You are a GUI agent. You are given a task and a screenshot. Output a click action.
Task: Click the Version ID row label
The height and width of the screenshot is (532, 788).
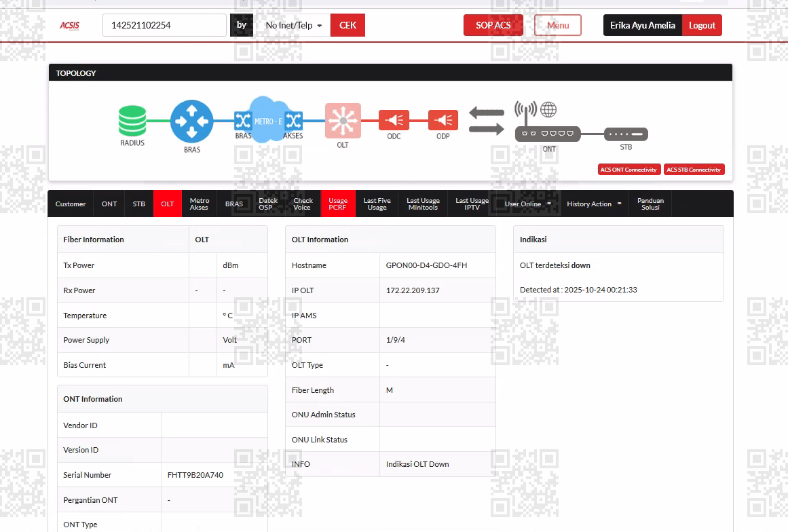81,450
